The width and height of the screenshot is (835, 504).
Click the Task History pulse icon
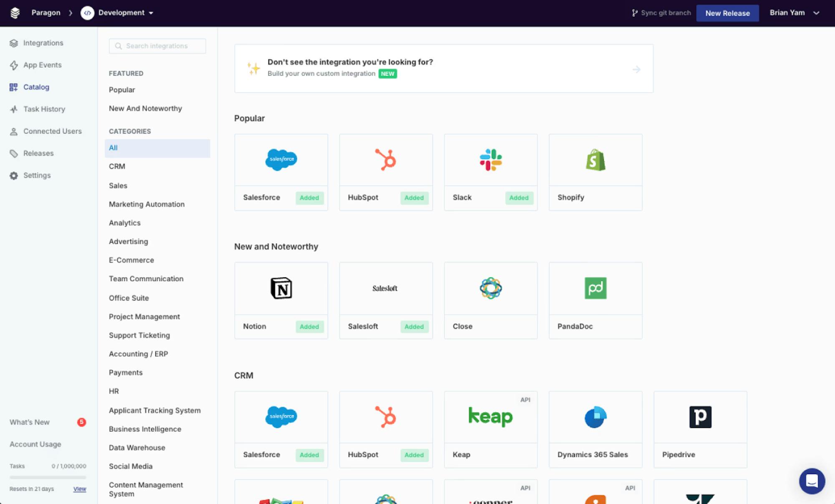(x=14, y=109)
